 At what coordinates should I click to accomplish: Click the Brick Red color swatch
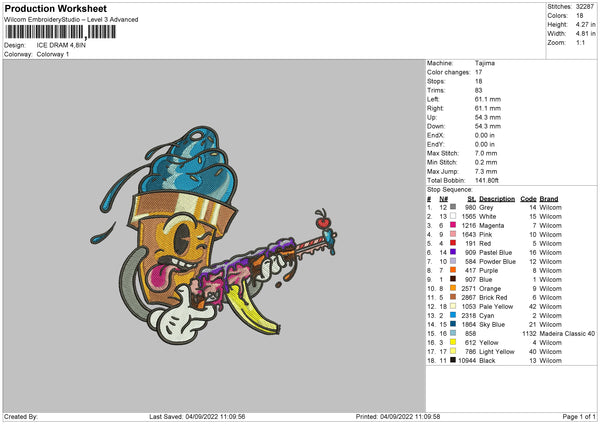tap(453, 297)
